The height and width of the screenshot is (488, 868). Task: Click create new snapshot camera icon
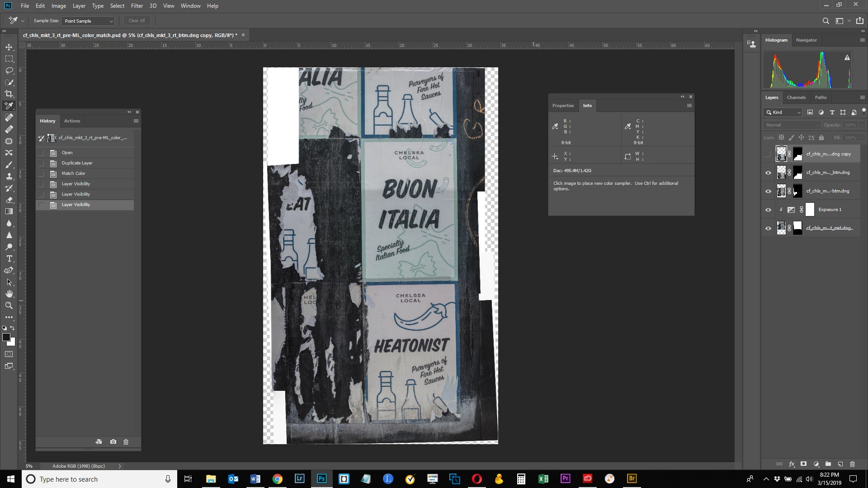tap(113, 441)
